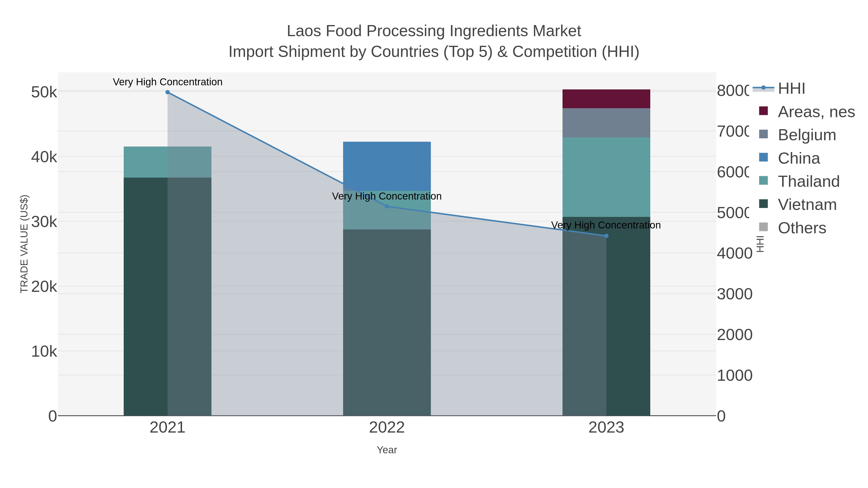The width and height of the screenshot is (868, 488).
Task: Select the China bar segment in 2022
Action: 387,166
